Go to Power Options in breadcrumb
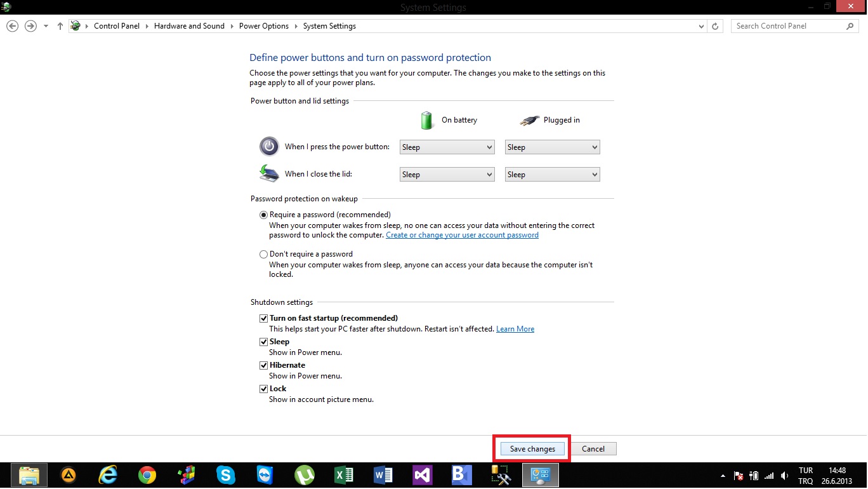 pos(263,26)
